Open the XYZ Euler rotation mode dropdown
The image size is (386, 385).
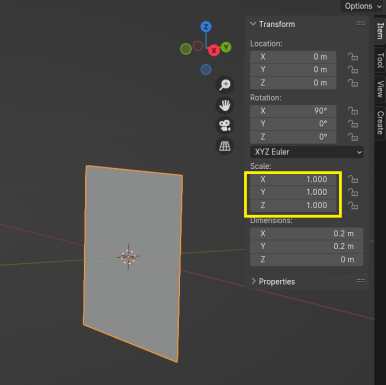pos(307,152)
